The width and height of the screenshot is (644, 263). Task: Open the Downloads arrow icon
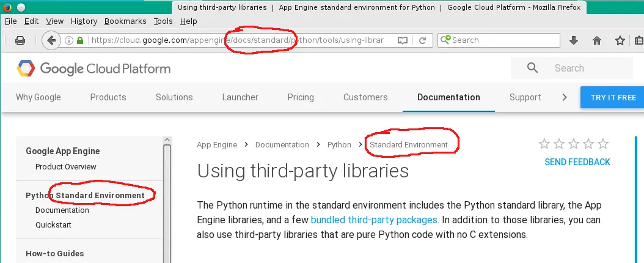(x=574, y=40)
